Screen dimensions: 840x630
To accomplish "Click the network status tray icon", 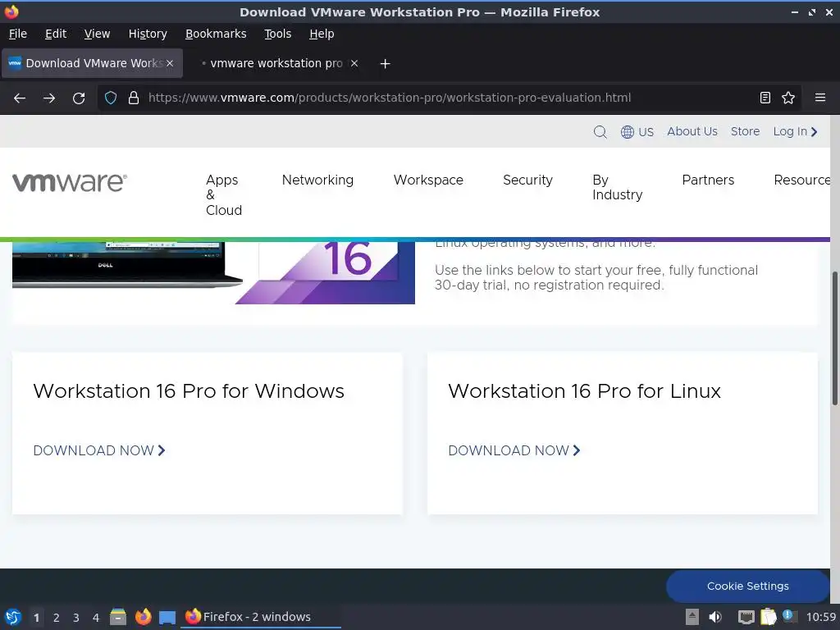I will (x=746, y=617).
